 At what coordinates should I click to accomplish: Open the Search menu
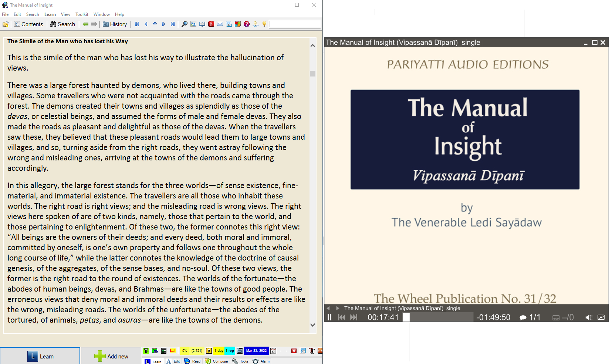(x=33, y=14)
